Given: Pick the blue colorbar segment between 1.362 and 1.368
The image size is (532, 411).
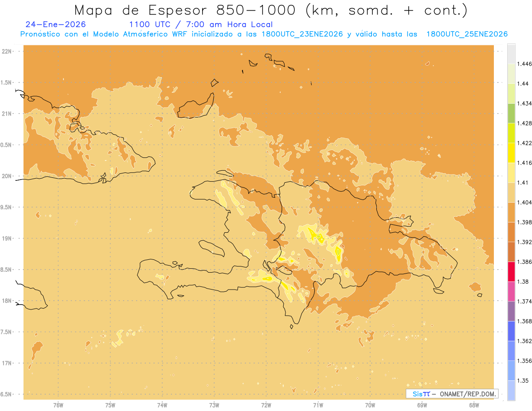Looking at the screenshot, I should point(511,331).
